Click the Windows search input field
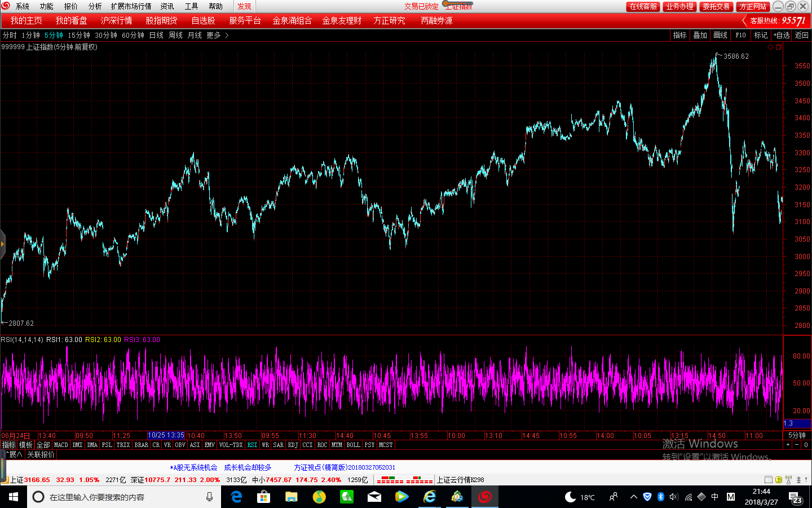This screenshot has height=508, width=812. tap(124, 497)
